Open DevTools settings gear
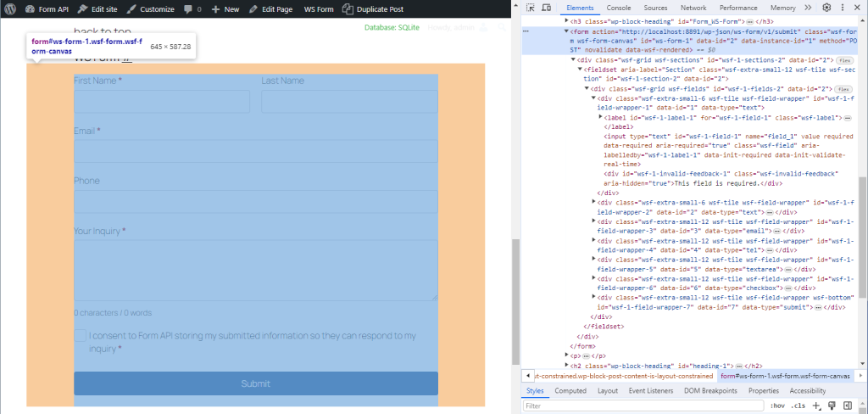Screen dimensions: 868x414 [826, 8]
